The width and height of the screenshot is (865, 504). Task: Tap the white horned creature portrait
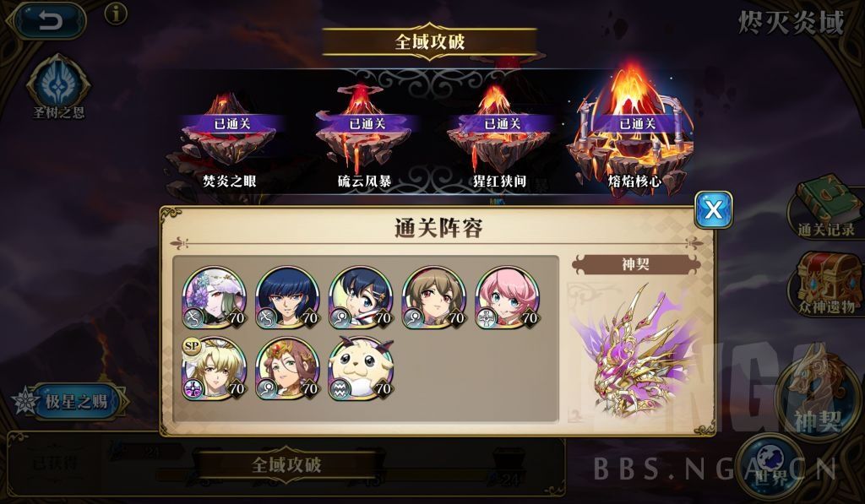click(x=361, y=368)
